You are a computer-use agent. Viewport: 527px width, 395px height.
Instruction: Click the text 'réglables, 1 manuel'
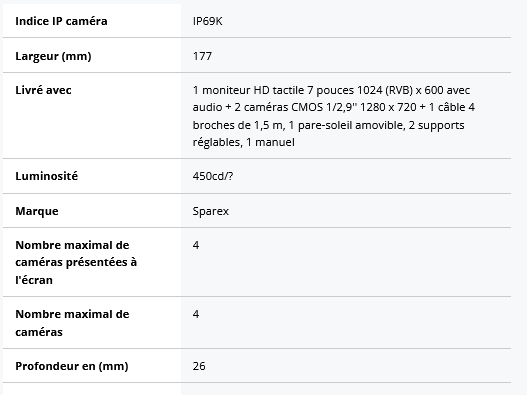pyautogui.click(x=244, y=142)
